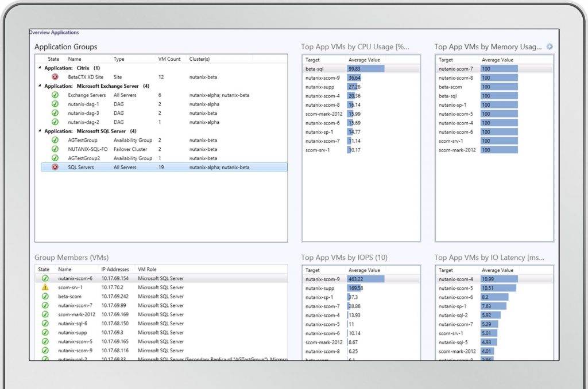
Task: Select the NUTANIX-SQL-FO failover cluster name
Action: [87, 149]
